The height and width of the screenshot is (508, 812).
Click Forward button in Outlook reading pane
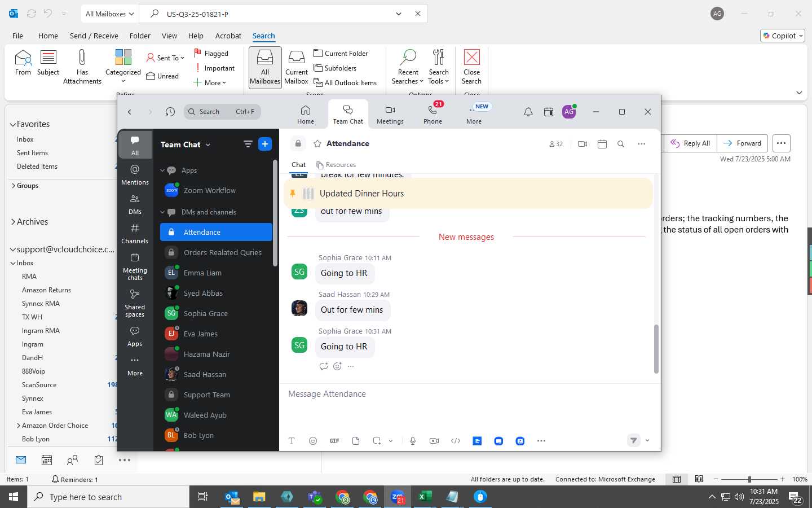tap(742, 143)
